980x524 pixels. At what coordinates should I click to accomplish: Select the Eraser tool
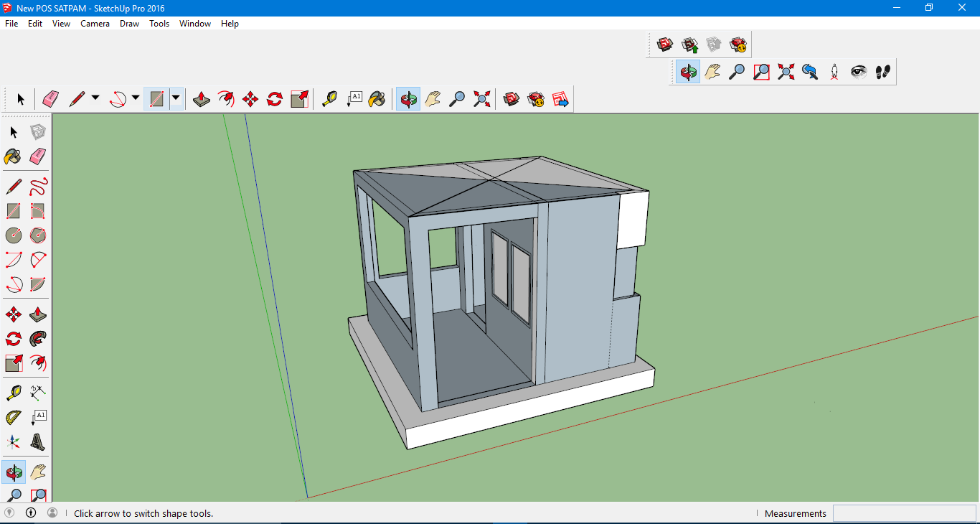click(x=50, y=98)
